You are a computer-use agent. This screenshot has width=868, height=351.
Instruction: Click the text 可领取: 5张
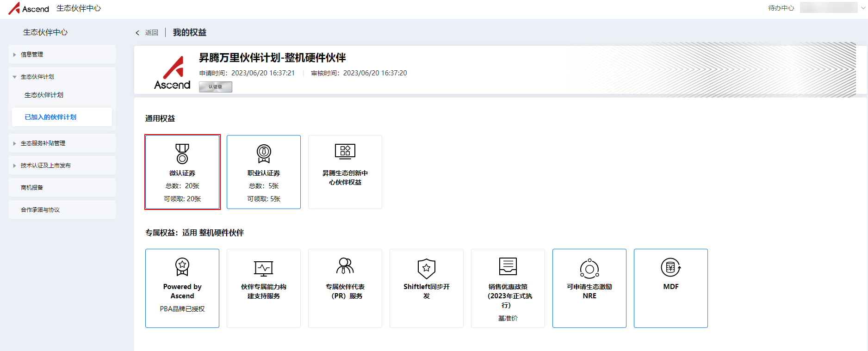tap(264, 199)
